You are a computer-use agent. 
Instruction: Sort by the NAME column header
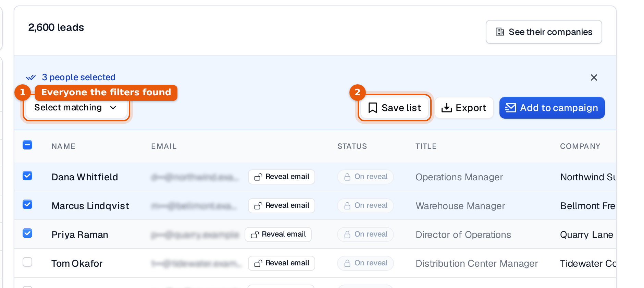coord(63,146)
